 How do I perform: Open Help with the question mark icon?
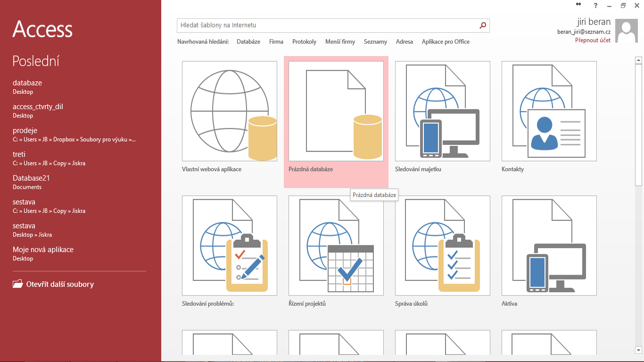click(x=595, y=5)
